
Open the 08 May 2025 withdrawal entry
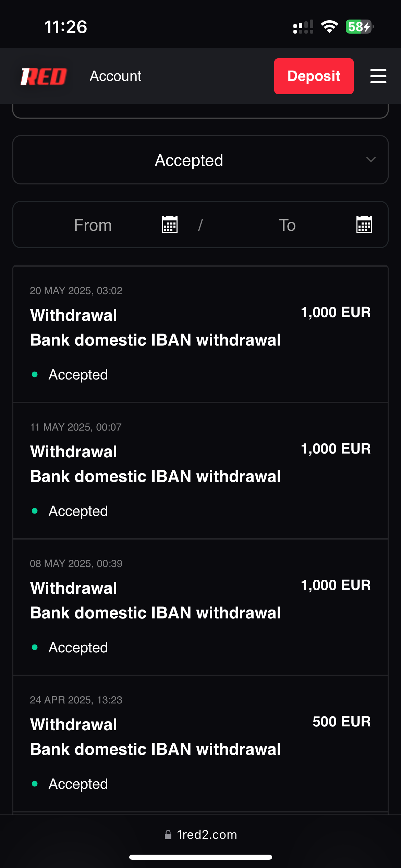point(200,607)
